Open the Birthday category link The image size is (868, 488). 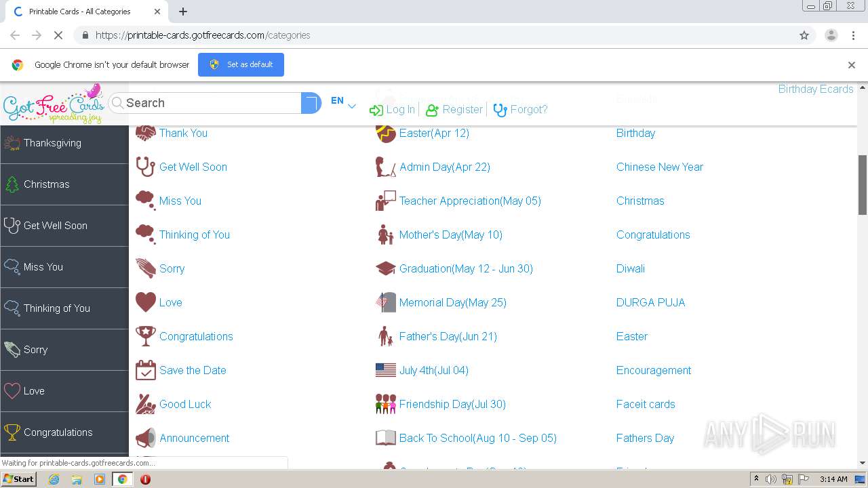click(635, 133)
